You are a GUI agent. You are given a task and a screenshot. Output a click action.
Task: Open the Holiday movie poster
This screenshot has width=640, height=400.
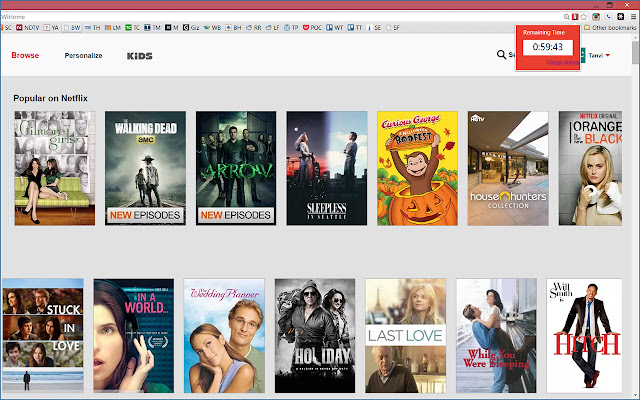(x=315, y=336)
